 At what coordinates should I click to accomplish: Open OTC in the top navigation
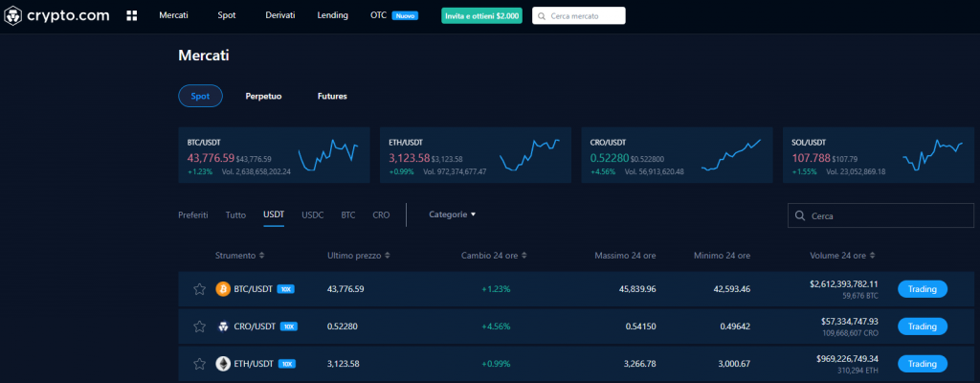click(x=379, y=15)
